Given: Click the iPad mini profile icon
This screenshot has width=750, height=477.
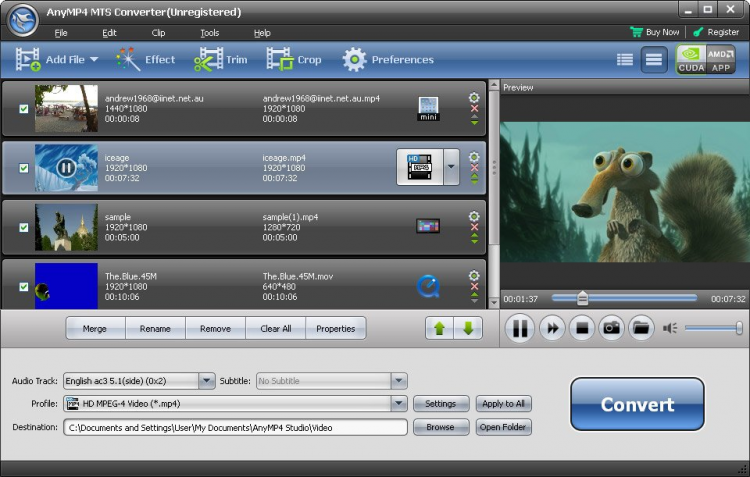Looking at the screenshot, I should tap(428, 109).
